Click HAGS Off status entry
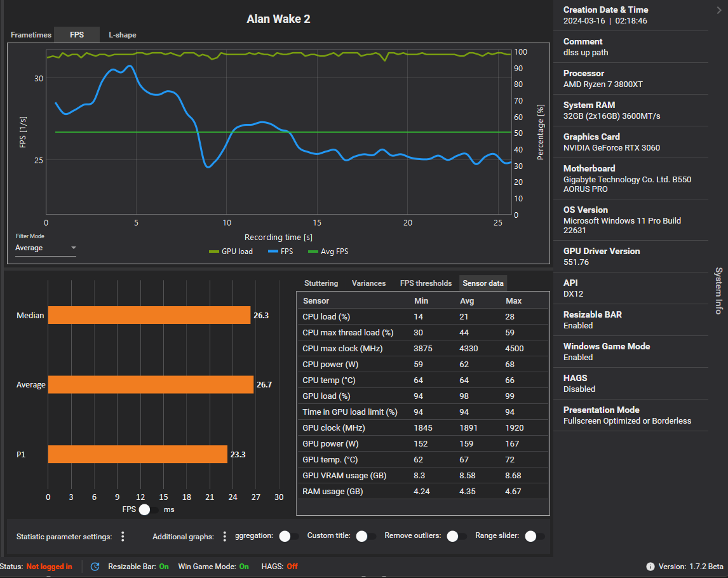Viewport: 728px width, 578px height. (x=280, y=567)
